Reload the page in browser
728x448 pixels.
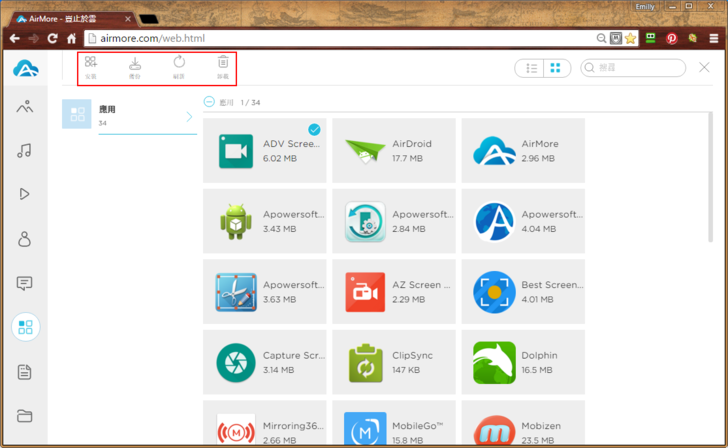52,39
